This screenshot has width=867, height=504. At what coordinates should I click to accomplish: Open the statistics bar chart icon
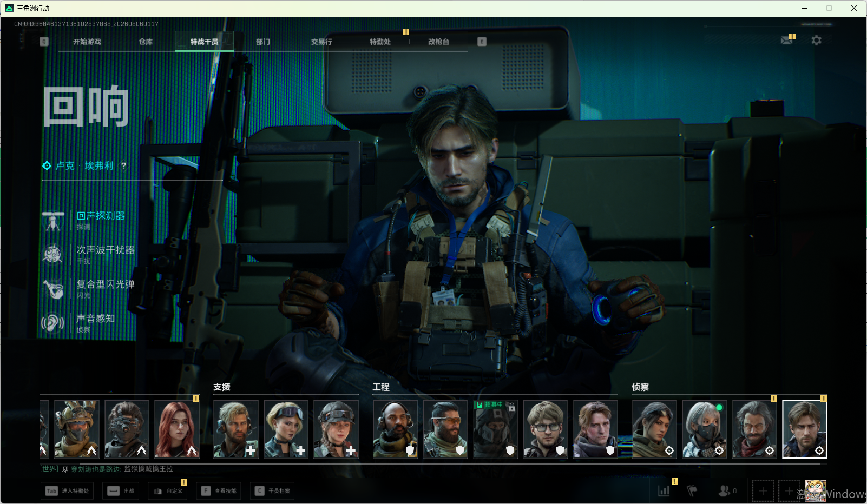[x=664, y=490]
